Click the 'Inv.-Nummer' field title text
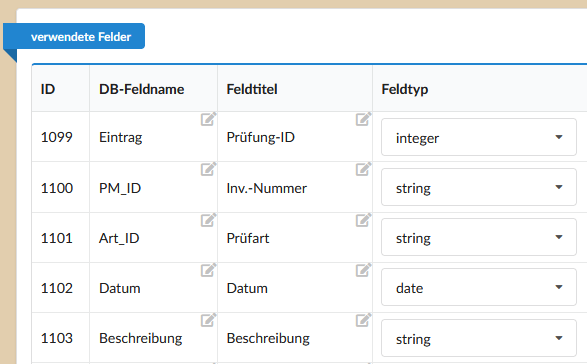The width and height of the screenshot is (587, 364). point(267,188)
